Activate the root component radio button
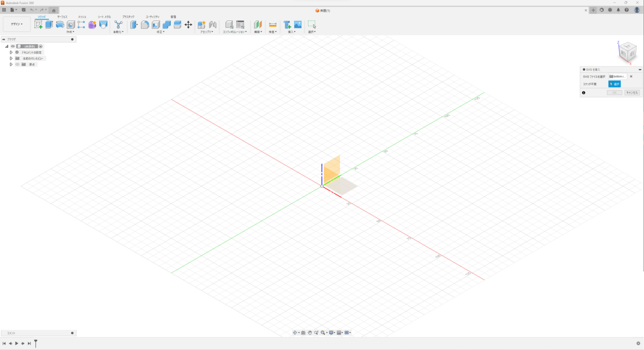Viewport: 644px width, 350px height. 41,46
